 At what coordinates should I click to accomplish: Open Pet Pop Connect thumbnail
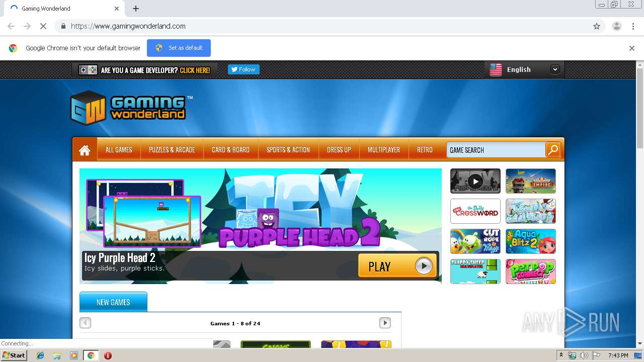pyautogui.click(x=531, y=271)
